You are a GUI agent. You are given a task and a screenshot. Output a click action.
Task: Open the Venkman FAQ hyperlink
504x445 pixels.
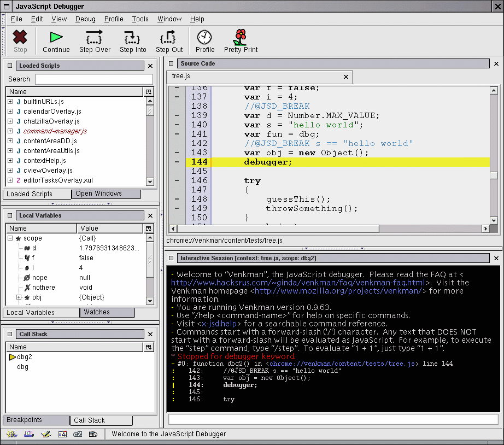pyautogui.click(x=298, y=283)
